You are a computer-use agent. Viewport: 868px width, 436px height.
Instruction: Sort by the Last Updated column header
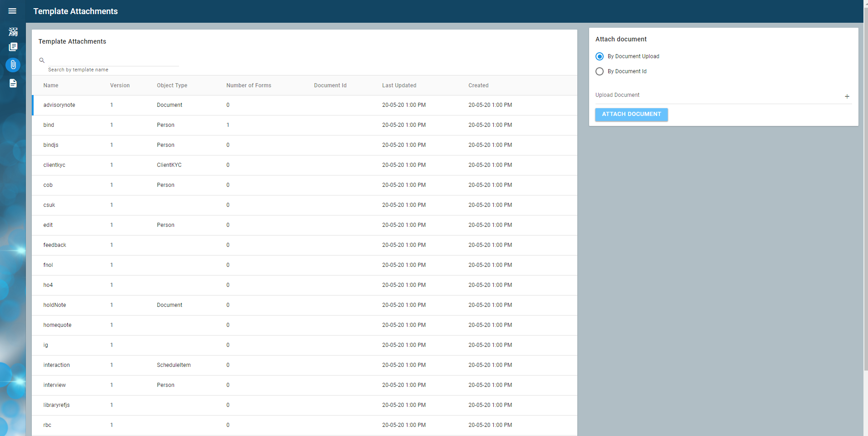pos(399,85)
